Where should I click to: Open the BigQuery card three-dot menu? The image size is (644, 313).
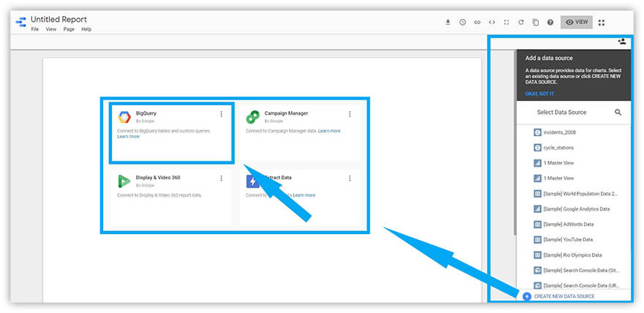click(x=221, y=114)
